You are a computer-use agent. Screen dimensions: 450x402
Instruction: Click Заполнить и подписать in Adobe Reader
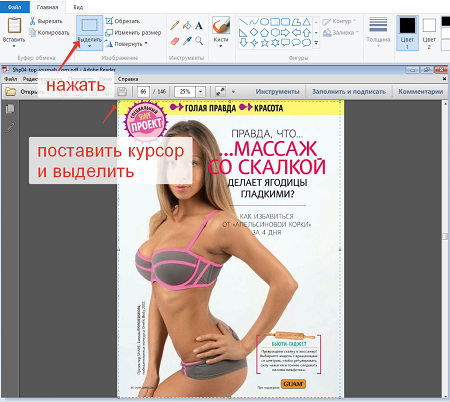(349, 91)
